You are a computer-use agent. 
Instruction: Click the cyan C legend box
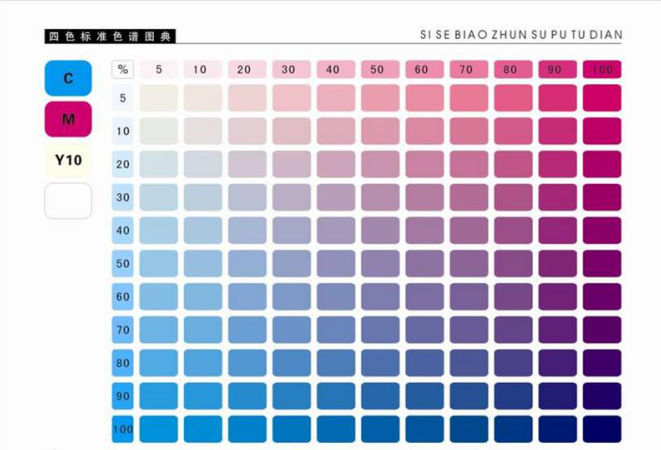(68, 78)
